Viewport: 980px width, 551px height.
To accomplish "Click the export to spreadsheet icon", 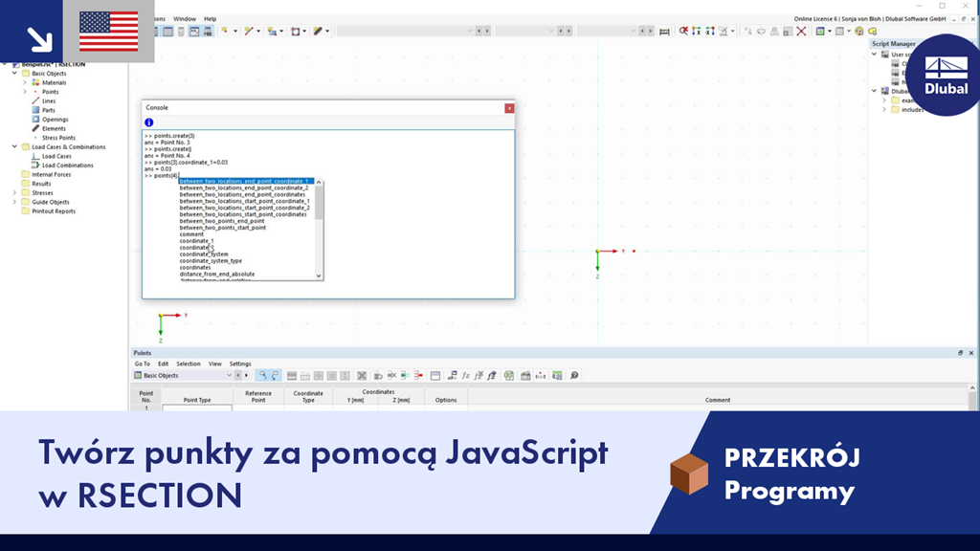I will pos(509,375).
